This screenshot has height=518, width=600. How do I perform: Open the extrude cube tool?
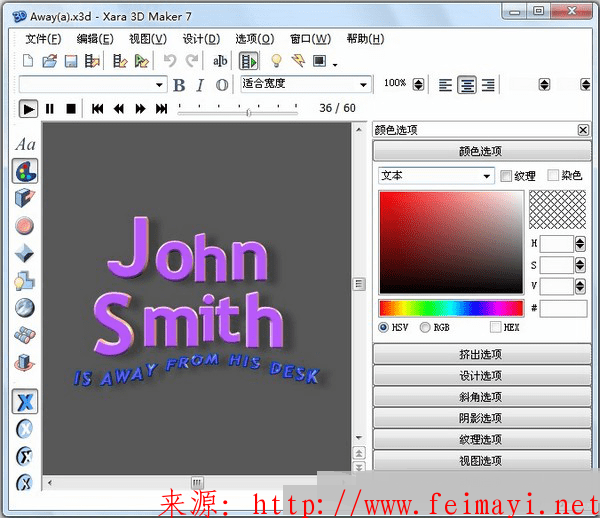25,198
